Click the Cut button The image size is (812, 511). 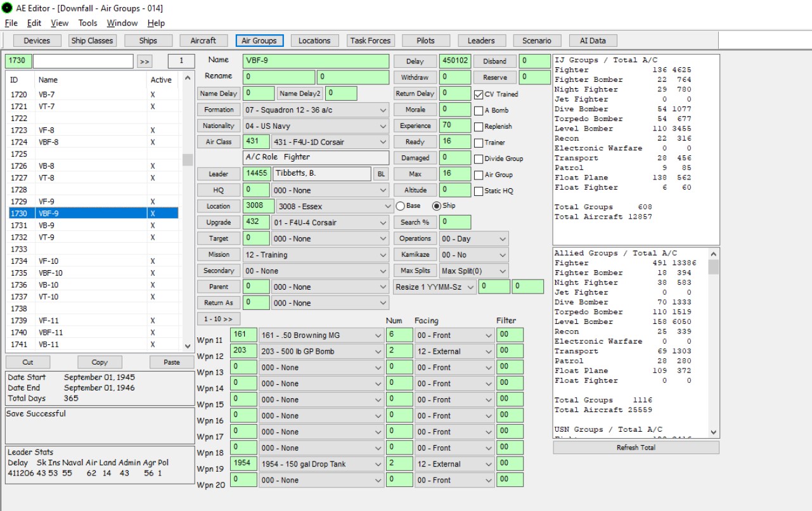tap(28, 363)
